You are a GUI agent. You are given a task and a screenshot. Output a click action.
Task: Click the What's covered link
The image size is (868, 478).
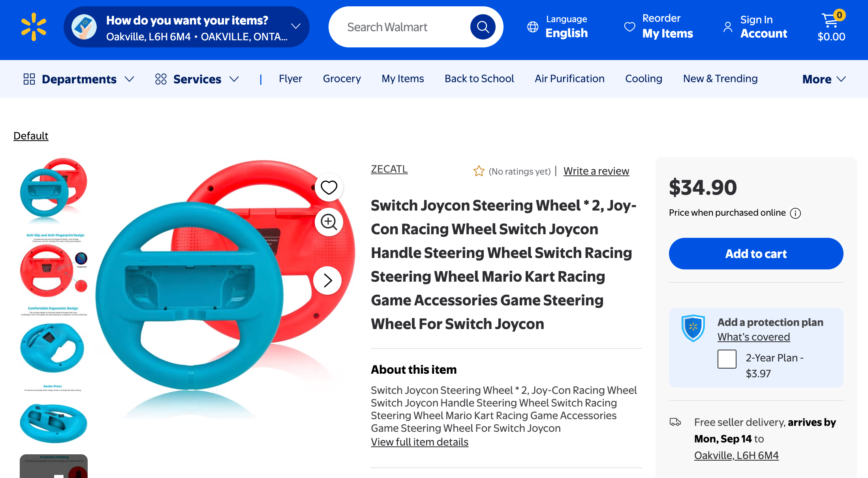[753, 337]
